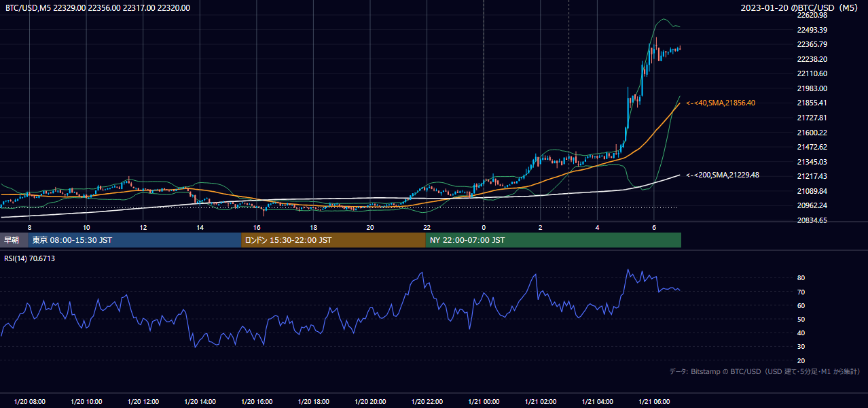Click the 1/20 22:00 bottom time label

[427, 402]
